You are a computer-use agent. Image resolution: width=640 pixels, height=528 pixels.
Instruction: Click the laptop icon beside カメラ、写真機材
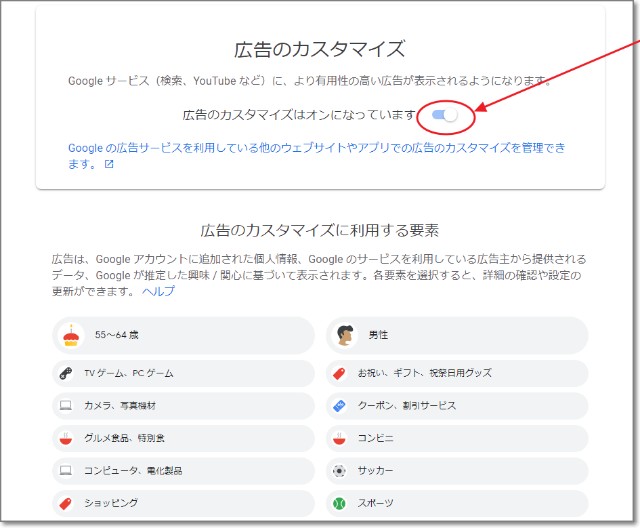pos(66,406)
